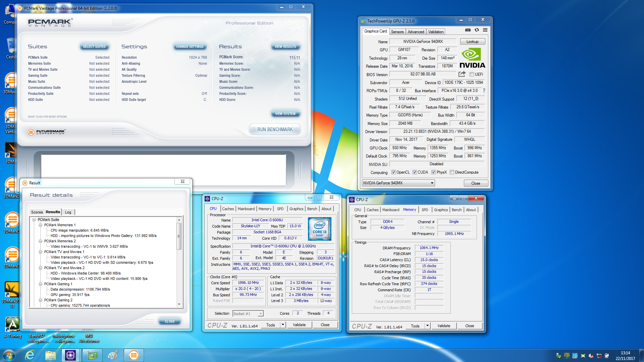Click Validate in the Memory tab CPU-Z window
Viewport: 644px width, 362px height.
444,326
